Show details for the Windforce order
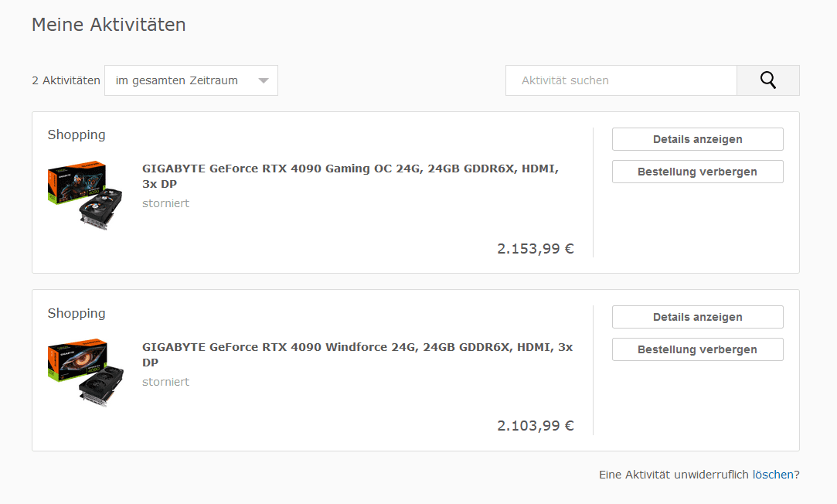 [697, 317]
